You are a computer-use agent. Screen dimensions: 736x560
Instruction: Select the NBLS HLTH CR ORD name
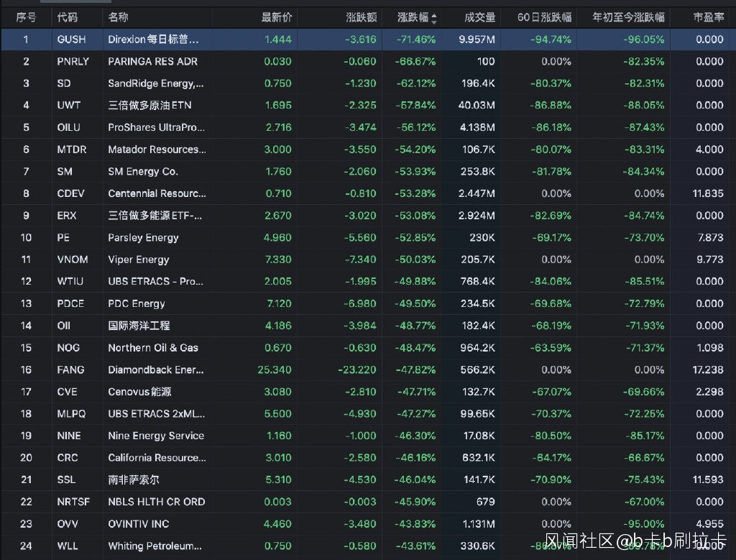(156, 502)
